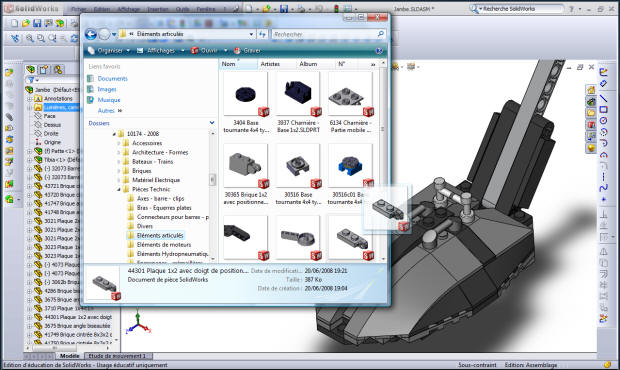Click the Zoom to Fit magnifier icon
This screenshot has height=370, width=620.
point(30,38)
